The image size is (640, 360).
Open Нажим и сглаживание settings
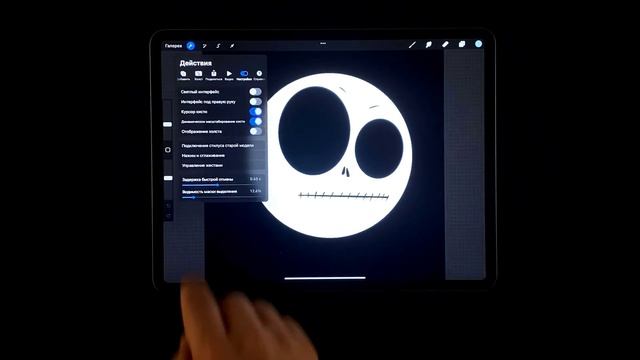pos(222,156)
